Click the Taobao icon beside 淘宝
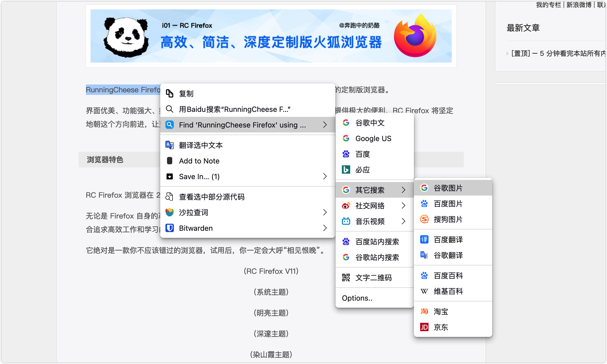607x364 pixels. (424, 312)
